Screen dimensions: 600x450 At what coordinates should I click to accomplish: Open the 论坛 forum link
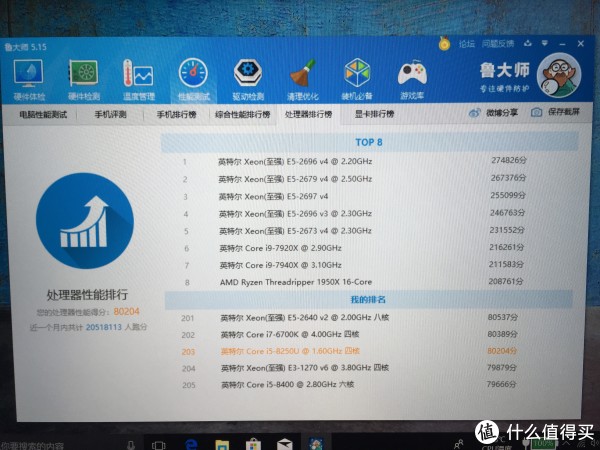(x=466, y=44)
